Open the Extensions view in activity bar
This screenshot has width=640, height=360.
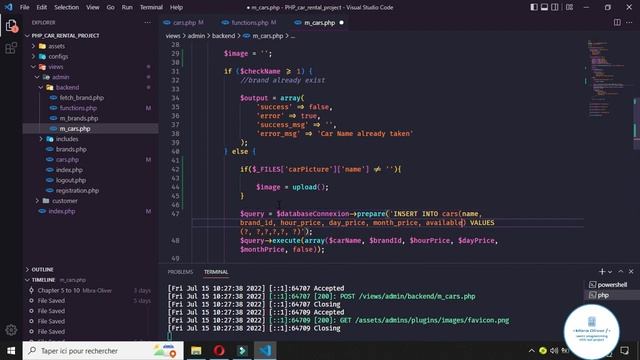pyautogui.click(x=11, y=48)
